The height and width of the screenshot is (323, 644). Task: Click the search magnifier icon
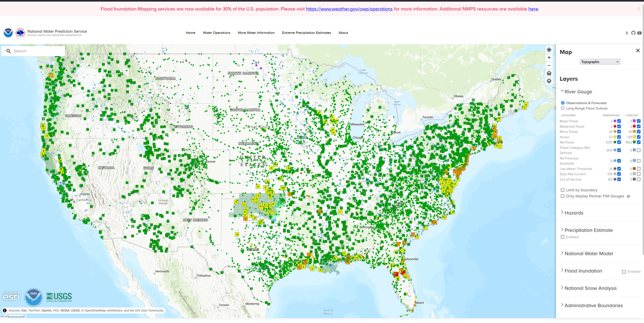[x=8, y=51]
